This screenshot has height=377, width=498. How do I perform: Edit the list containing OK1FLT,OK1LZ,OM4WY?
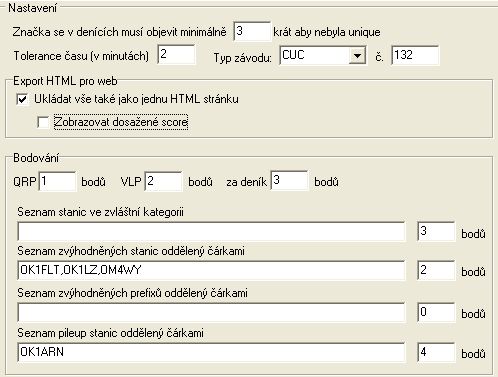(x=211, y=270)
